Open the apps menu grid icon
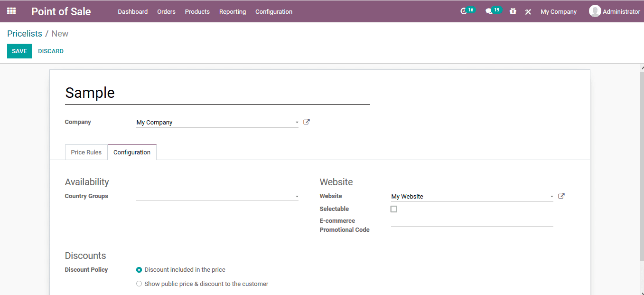The width and height of the screenshot is (644, 295). point(11,11)
